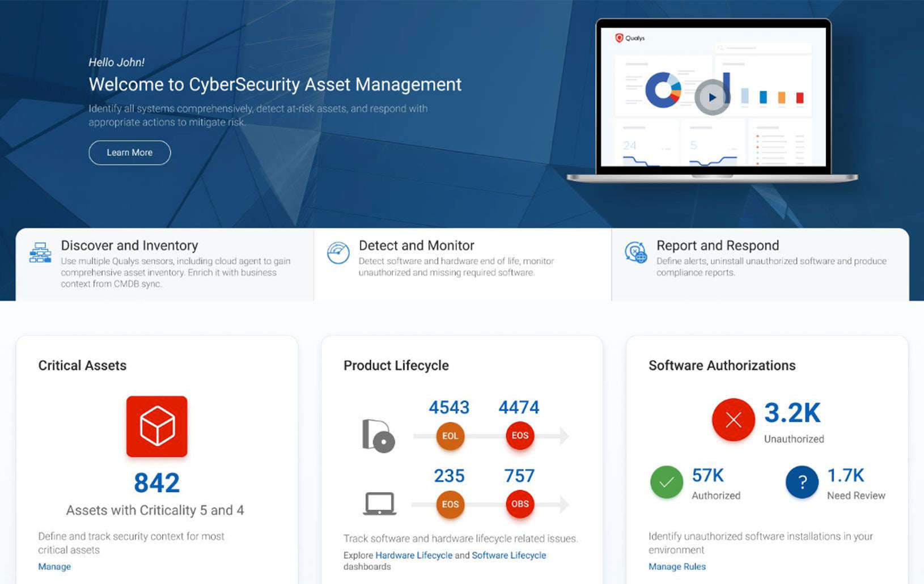Screen dimensions: 924x584
Task: Click the 842 critical assets count
Action: (x=156, y=483)
